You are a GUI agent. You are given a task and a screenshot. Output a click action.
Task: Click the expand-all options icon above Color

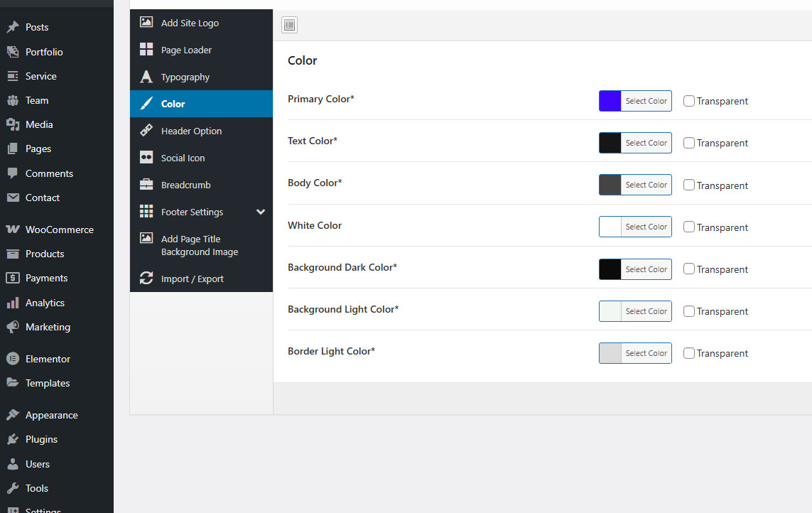click(289, 26)
